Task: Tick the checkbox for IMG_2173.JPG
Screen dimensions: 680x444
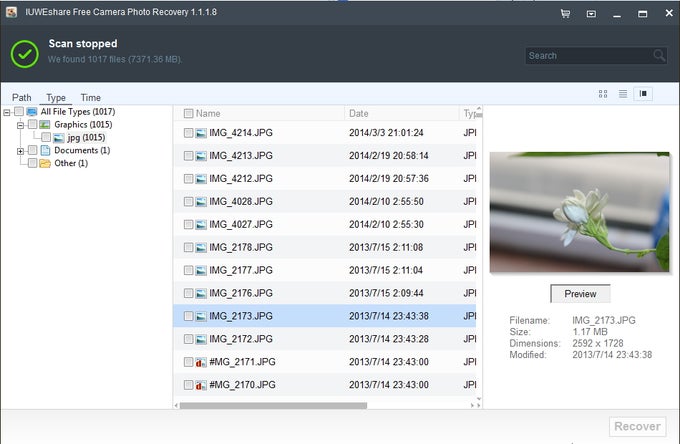Action: click(x=188, y=316)
